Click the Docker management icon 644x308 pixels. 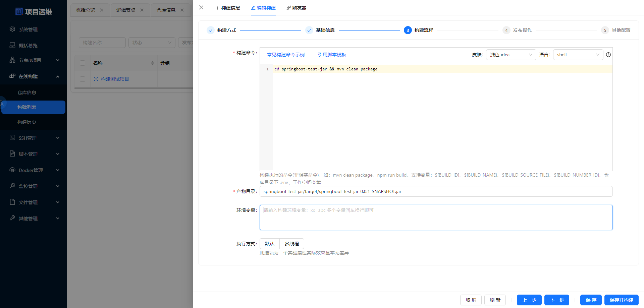[12, 170]
